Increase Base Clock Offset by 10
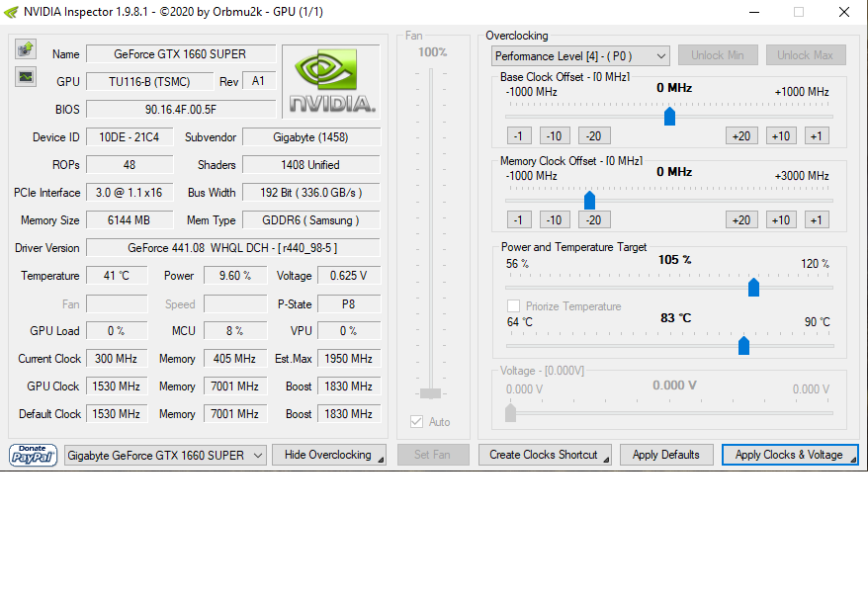 click(781, 135)
